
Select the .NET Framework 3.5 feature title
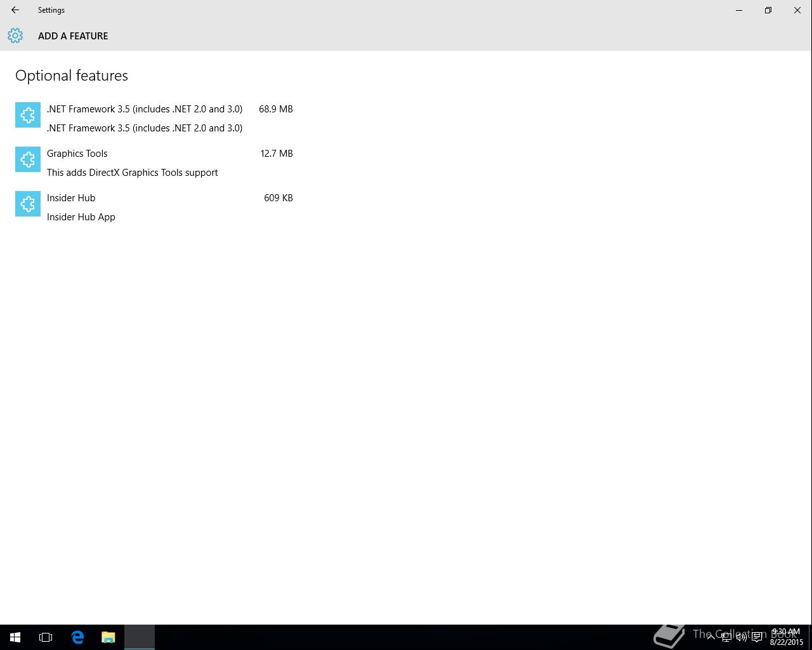[x=145, y=109]
